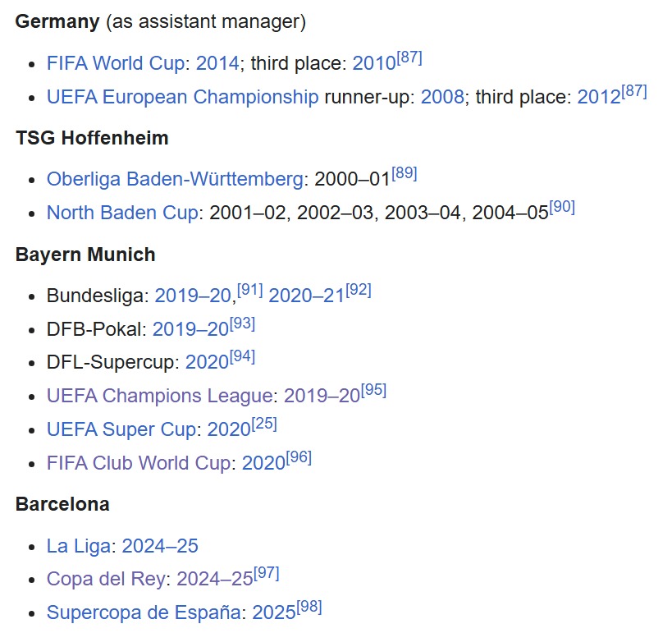Screen dimensions: 672x633
Task: Open the UEFA European Championship link
Action: click(x=182, y=97)
